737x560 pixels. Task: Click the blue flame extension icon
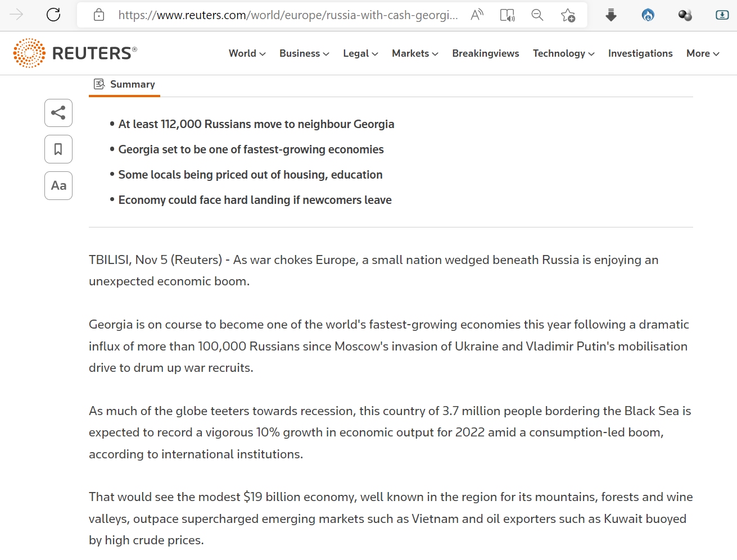pos(648,15)
